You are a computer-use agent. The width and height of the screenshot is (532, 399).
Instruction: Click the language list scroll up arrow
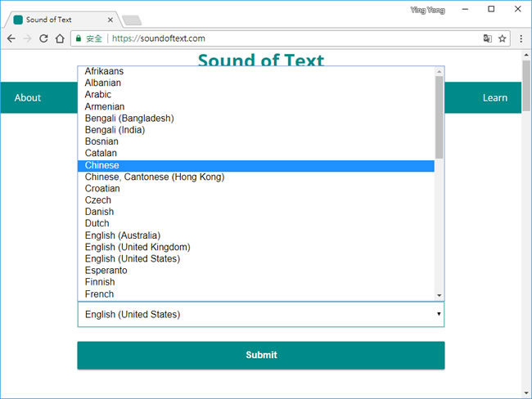440,71
